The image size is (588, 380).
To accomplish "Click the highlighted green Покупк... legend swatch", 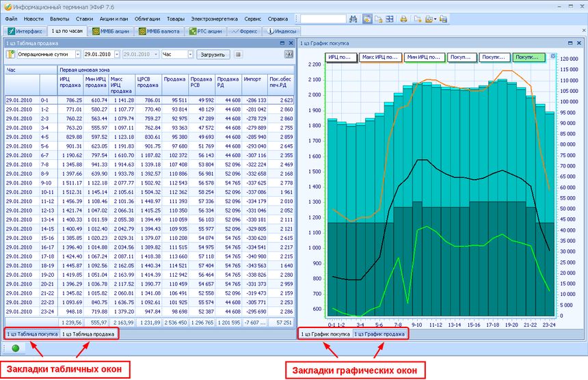I will pos(529,58).
